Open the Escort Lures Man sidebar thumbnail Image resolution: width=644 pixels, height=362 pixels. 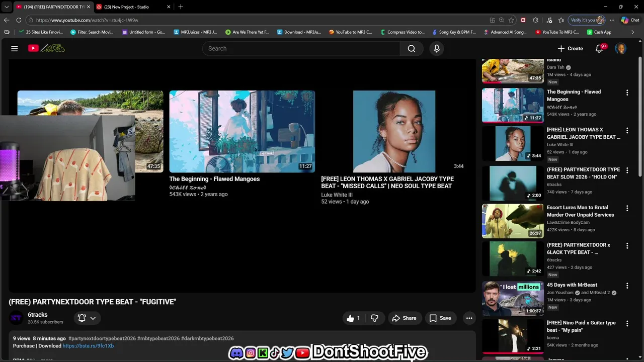click(513, 221)
